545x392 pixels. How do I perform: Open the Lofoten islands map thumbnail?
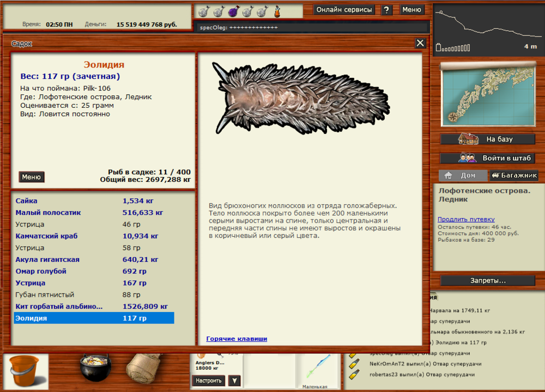[x=488, y=95]
